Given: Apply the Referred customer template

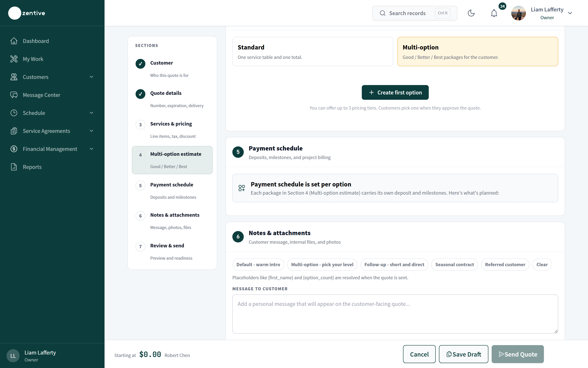Looking at the screenshot, I should pyautogui.click(x=505, y=265).
